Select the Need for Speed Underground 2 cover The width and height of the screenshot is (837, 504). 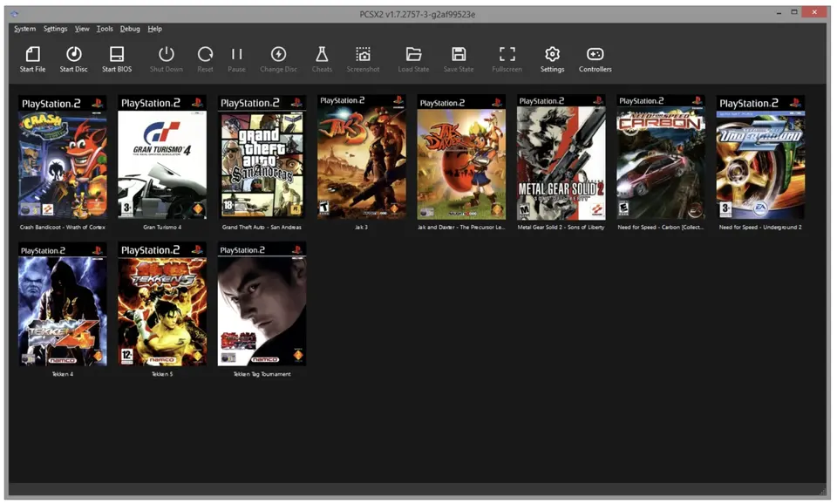(760, 157)
